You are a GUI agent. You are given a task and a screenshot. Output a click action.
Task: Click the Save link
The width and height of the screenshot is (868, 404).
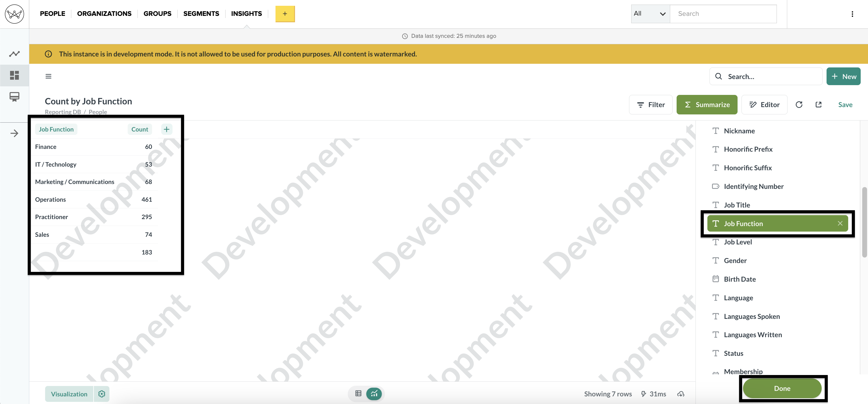click(845, 105)
